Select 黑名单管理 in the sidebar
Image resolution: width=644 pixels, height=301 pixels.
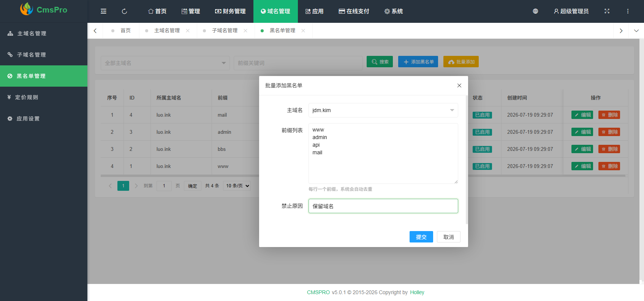point(44,76)
